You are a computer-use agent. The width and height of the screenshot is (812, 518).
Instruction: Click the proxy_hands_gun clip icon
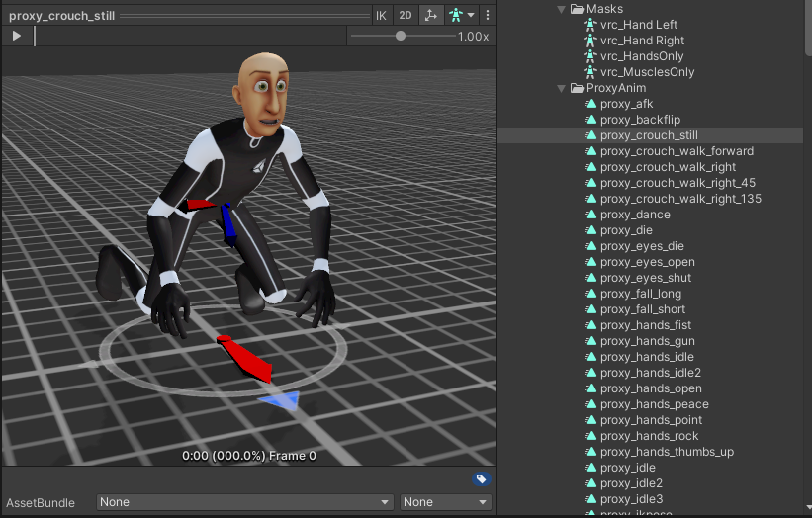point(590,341)
